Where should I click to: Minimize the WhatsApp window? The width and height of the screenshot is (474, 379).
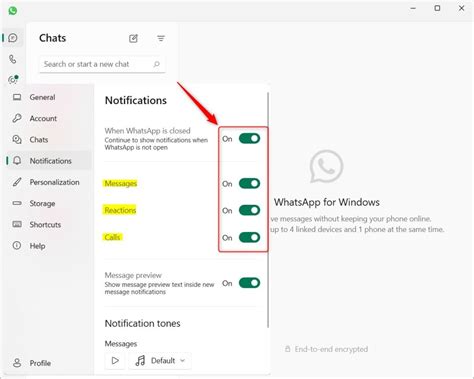click(413, 8)
